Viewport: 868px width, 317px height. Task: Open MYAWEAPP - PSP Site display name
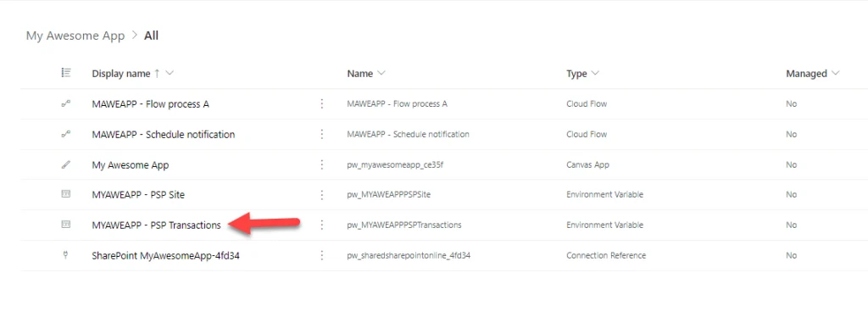138,195
